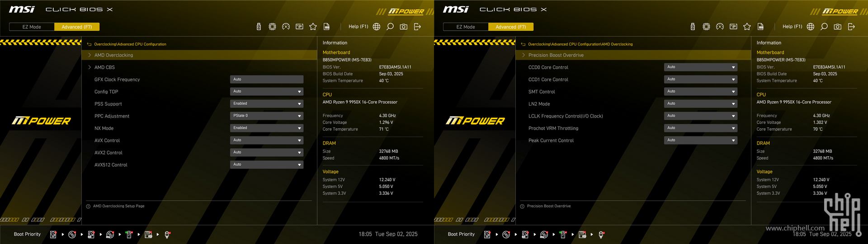The height and width of the screenshot is (244, 868).
Task: Click language globe icon in left BIOS screen
Action: (377, 27)
